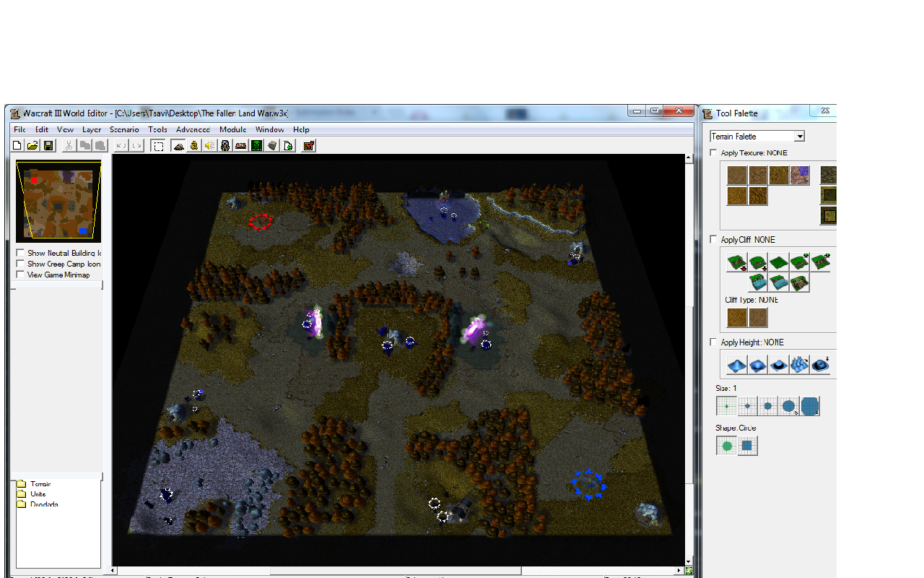Enable the Apply Height checkbox

pyautogui.click(x=714, y=342)
